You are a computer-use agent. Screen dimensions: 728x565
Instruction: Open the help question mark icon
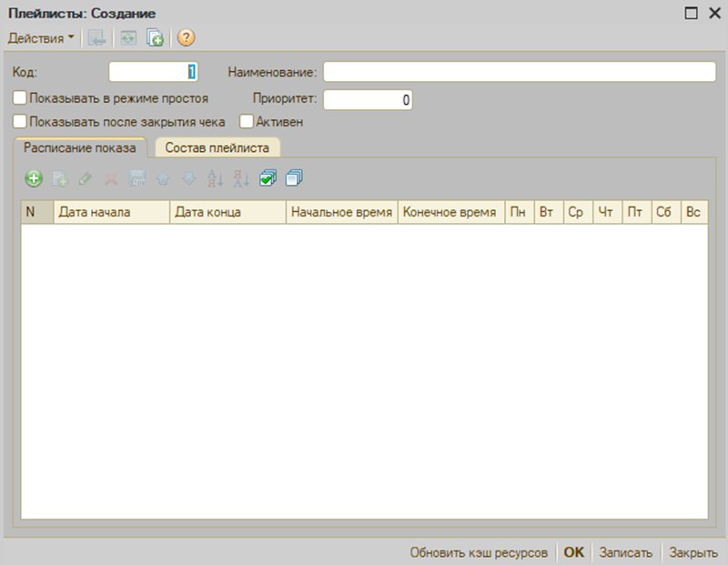[x=187, y=37]
